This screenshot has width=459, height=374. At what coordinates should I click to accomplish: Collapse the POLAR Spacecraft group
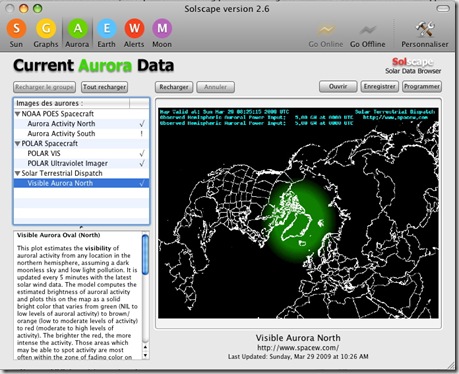[18, 144]
